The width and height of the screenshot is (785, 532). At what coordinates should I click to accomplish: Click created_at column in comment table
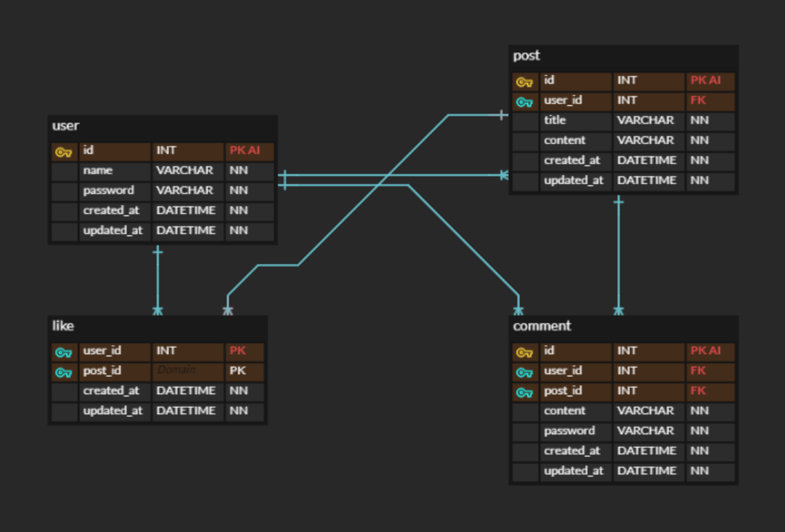click(572, 451)
